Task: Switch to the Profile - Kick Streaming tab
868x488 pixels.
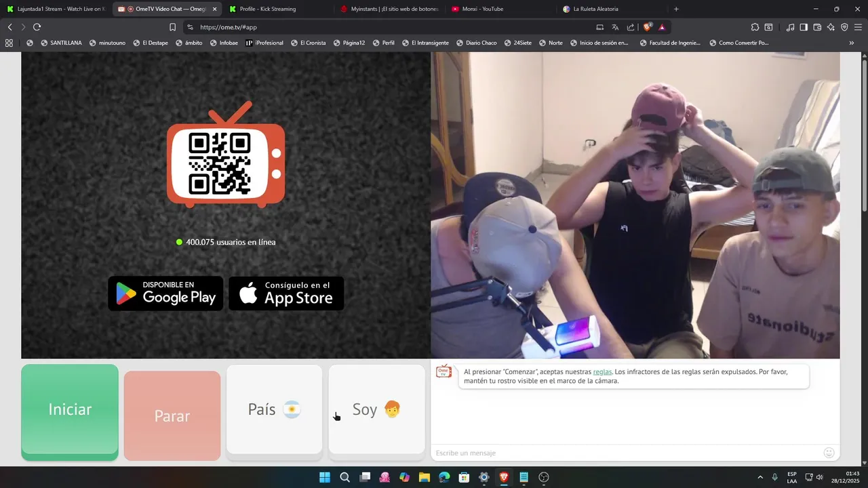Action: (x=278, y=9)
